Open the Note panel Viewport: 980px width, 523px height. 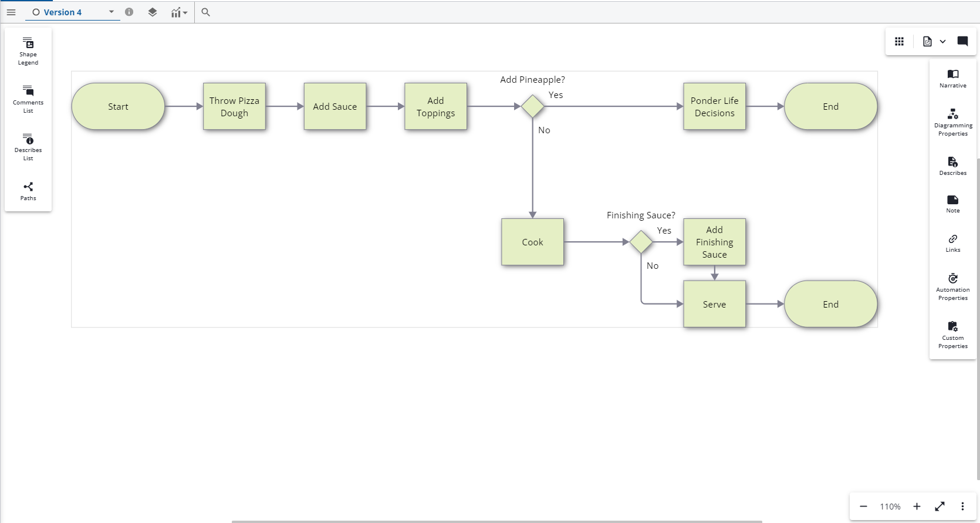pos(952,204)
